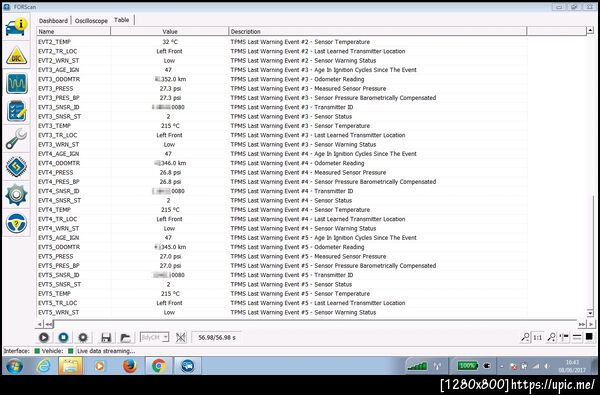The height and width of the screenshot is (395, 600).
Task: Open the Configuration and programming chip section
Action: [x=16, y=167]
